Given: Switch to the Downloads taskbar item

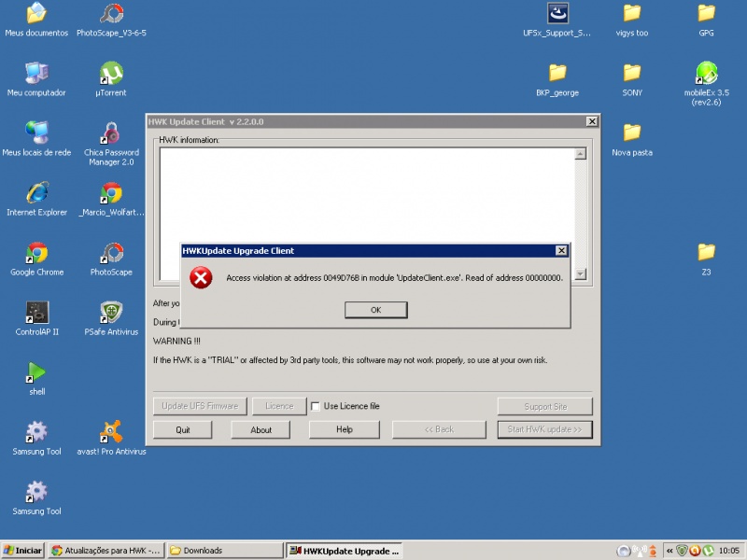Looking at the screenshot, I should click(225, 551).
